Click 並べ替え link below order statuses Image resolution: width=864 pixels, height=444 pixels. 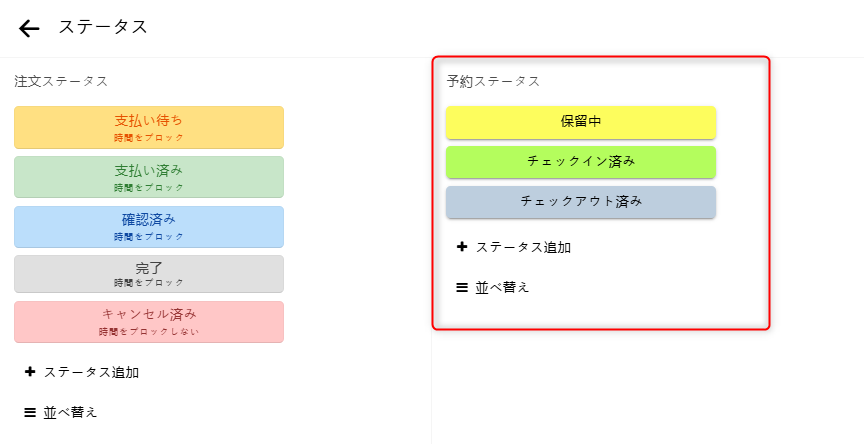pos(70,411)
